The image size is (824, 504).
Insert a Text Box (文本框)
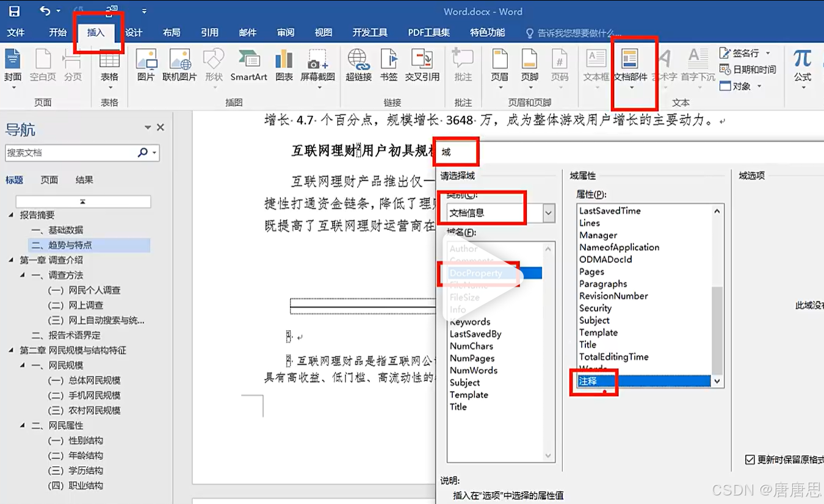pos(596,70)
